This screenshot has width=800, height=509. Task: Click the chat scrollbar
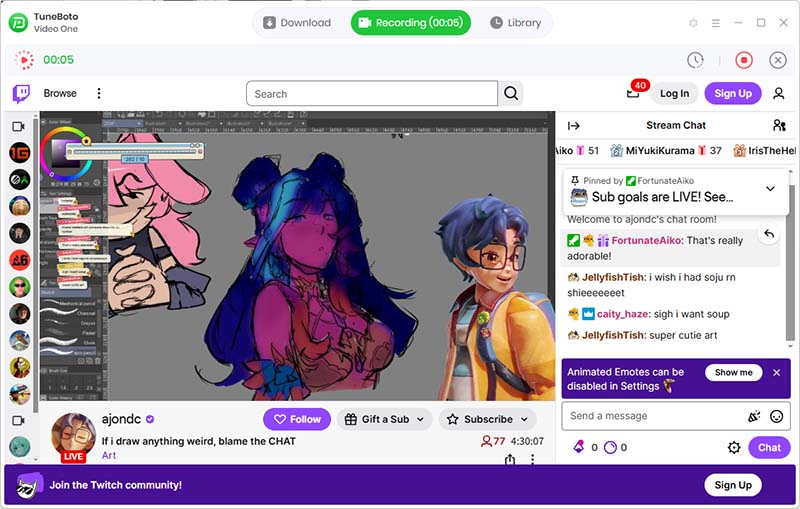click(790, 262)
